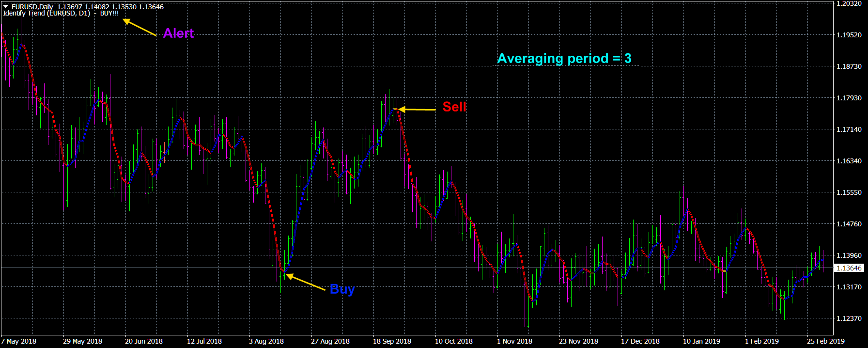Image resolution: width=868 pixels, height=348 pixels.
Task: Click the 20 Jun 2018 date label
Action: click(x=144, y=341)
